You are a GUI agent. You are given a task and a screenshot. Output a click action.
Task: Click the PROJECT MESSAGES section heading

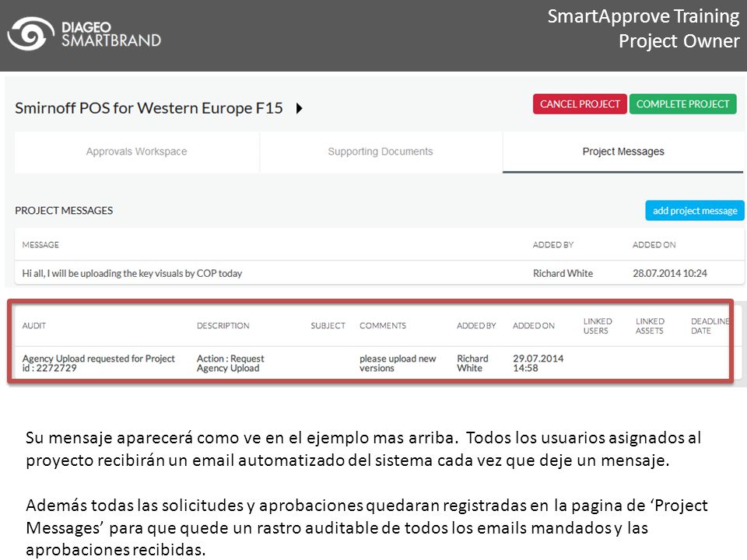(64, 211)
